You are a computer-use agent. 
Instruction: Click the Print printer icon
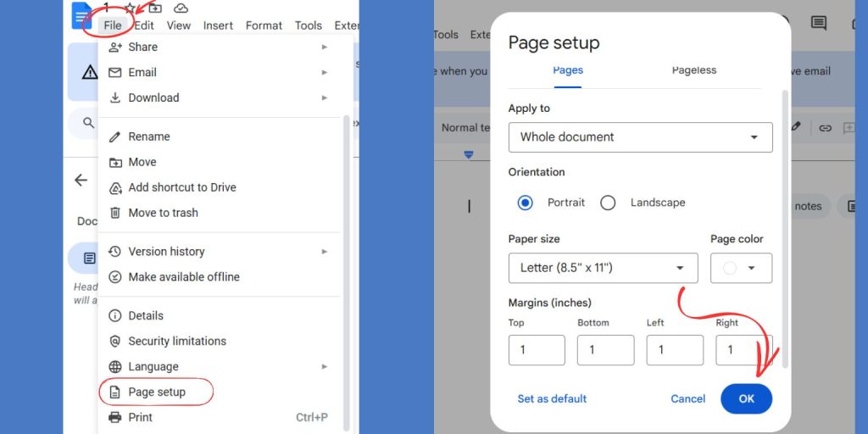(x=115, y=417)
